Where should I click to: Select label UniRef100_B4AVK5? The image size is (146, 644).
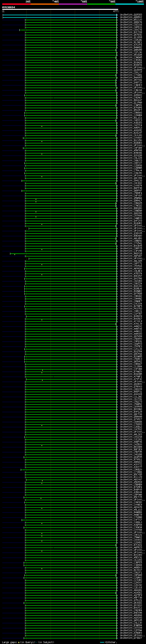tap(131, 77)
